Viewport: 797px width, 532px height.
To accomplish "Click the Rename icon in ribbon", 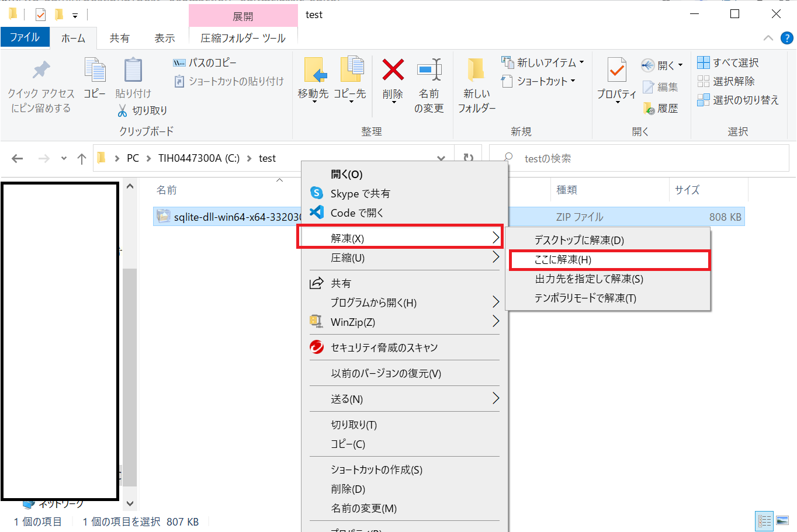I will coord(429,70).
